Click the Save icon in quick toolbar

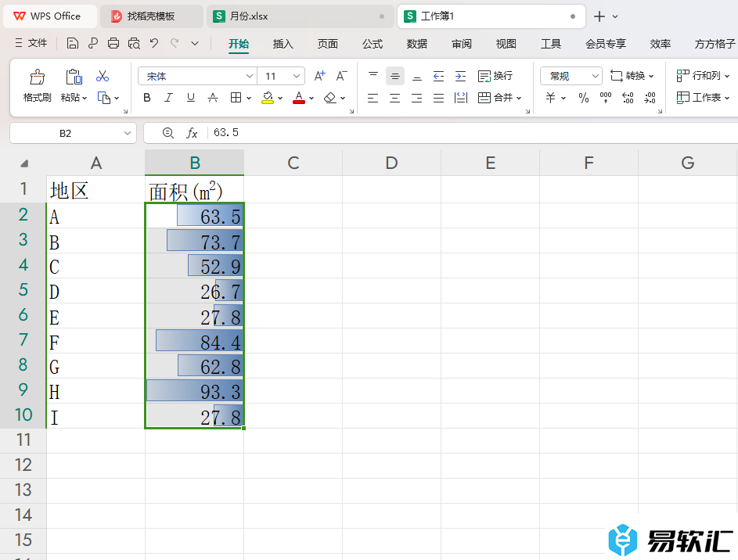click(73, 44)
